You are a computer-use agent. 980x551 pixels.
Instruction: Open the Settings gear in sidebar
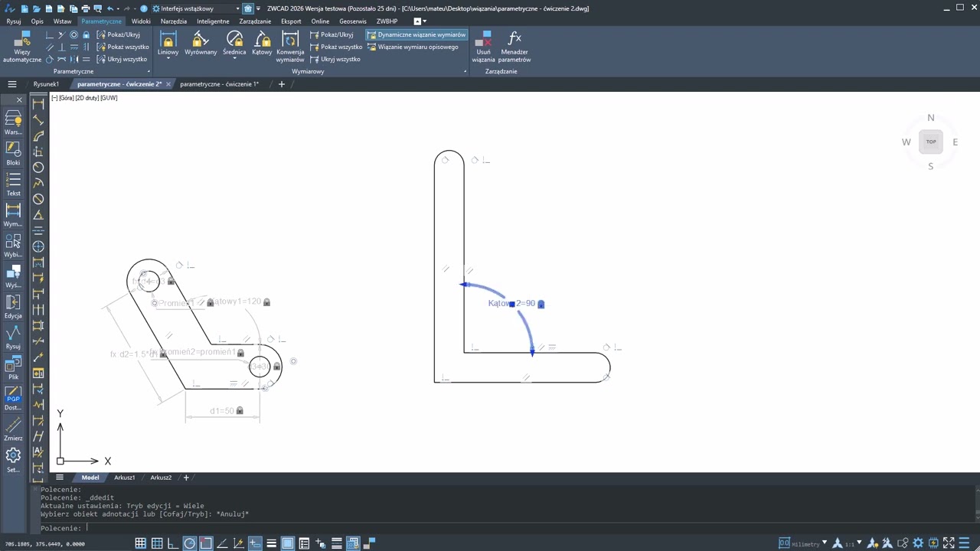click(13, 459)
